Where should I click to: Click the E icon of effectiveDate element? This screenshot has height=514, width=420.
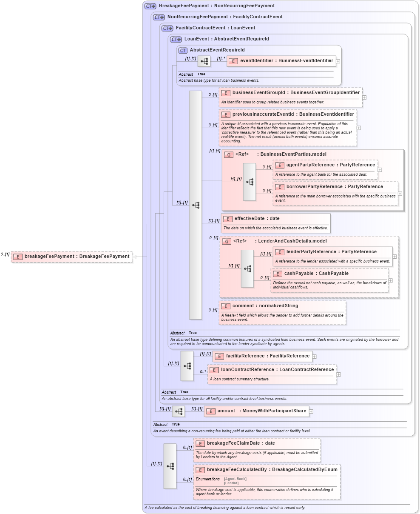[x=227, y=218]
